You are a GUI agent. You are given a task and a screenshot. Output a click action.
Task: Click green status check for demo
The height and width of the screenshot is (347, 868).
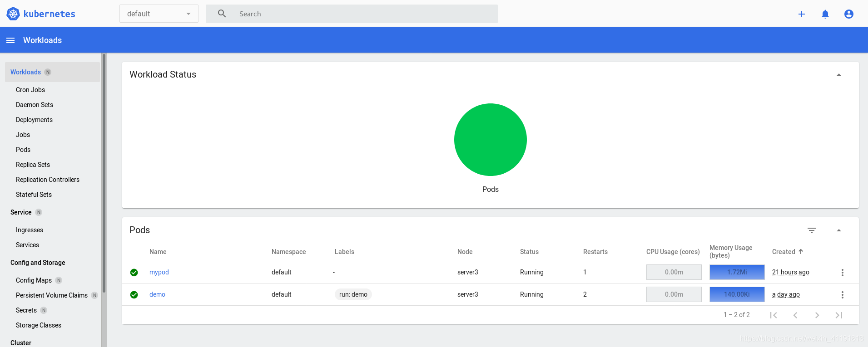134,295
